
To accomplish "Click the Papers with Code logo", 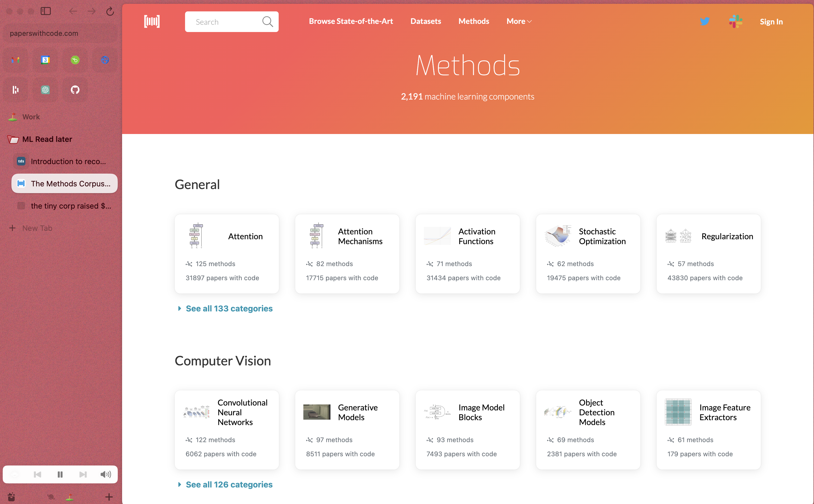I will pos(152,22).
